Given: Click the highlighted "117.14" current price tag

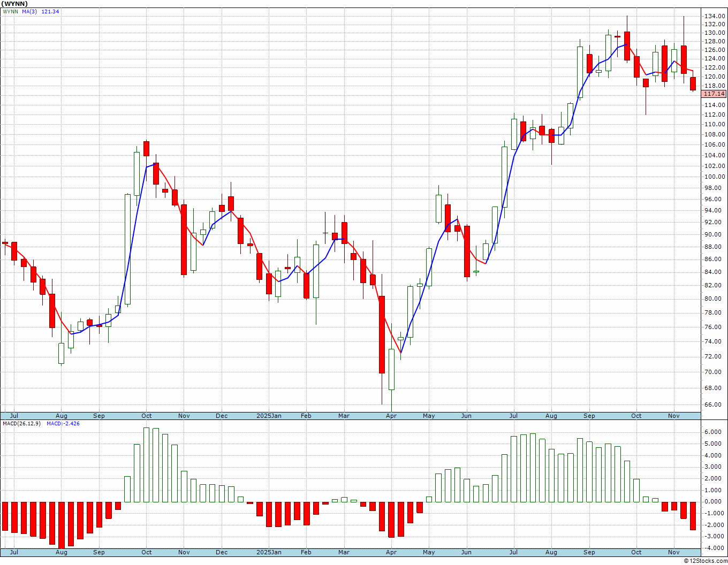Looking at the screenshot, I should 714,94.
